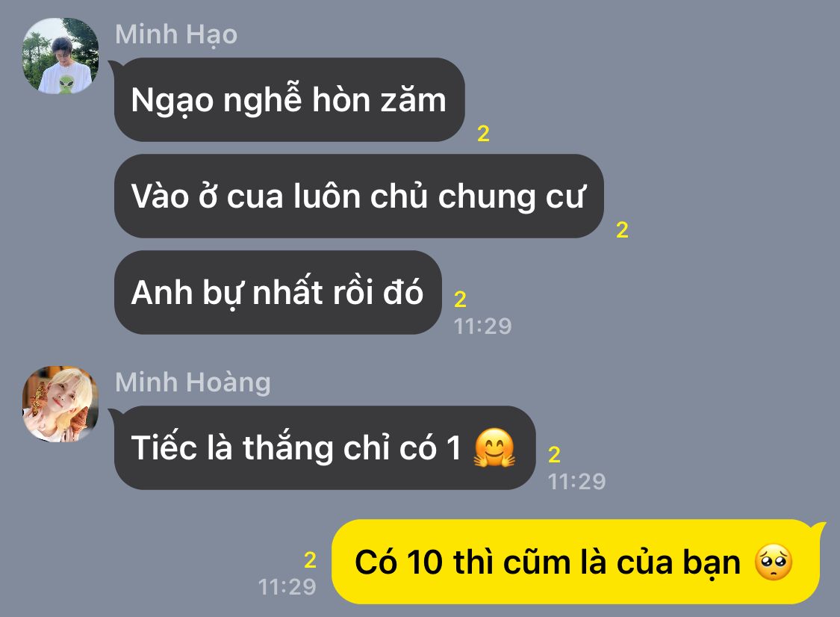Tap unread count beside 'Ngạo nghễ hòn zăm'
Viewport: 840px width, 617px height.
(483, 134)
